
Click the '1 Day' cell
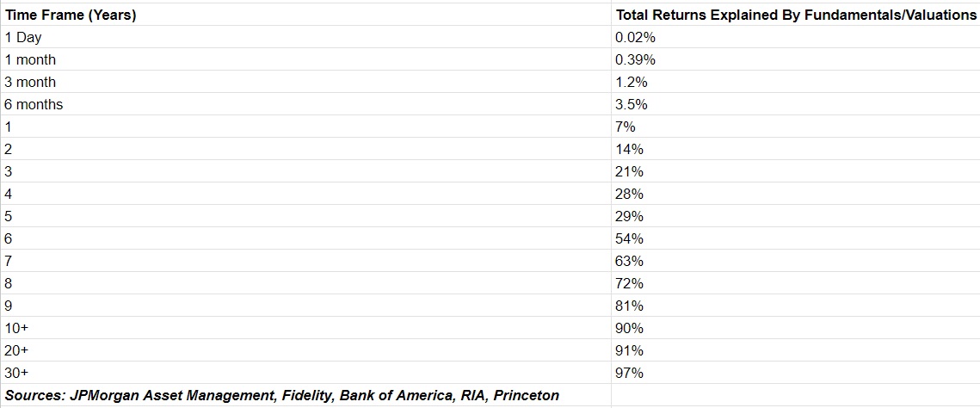tap(305, 38)
